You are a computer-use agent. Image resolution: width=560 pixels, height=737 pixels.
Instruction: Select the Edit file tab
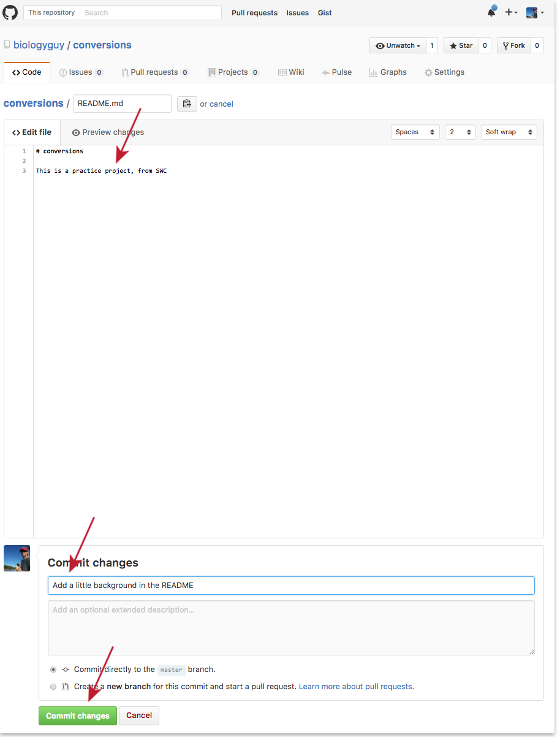click(32, 132)
